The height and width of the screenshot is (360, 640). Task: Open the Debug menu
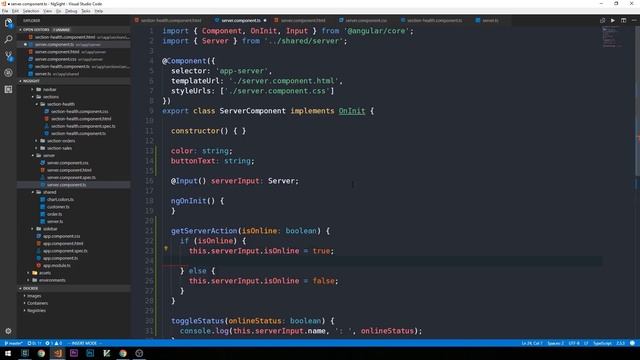click(71, 11)
